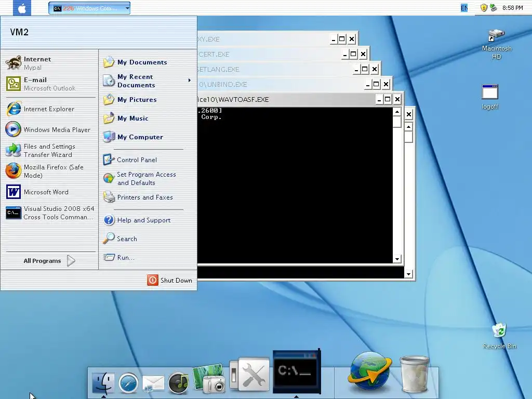532x399 pixels.
Task: Open the trash can in dock
Action: pos(414,374)
